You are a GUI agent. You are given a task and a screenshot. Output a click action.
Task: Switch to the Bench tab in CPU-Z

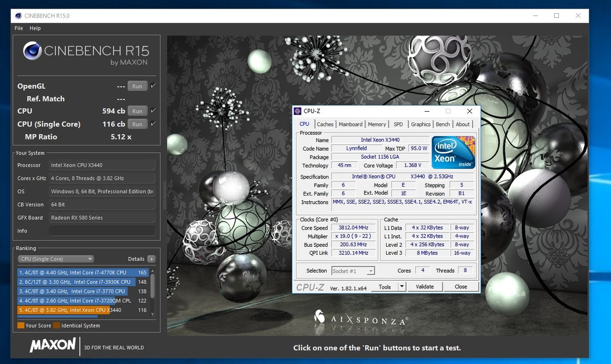pyautogui.click(x=443, y=124)
